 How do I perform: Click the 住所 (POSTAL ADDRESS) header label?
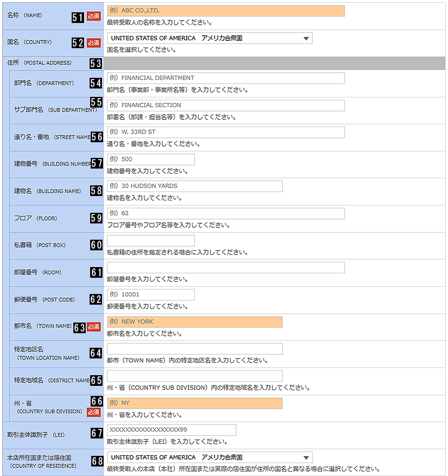click(x=39, y=63)
